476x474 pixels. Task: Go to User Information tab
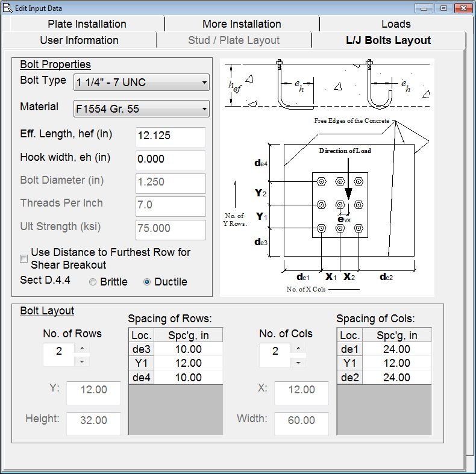[x=79, y=40]
